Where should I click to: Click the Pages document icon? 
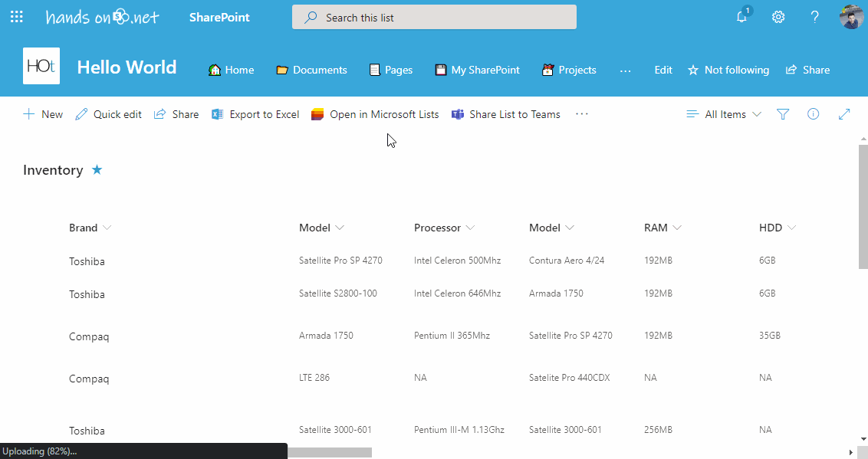coord(375,70)
